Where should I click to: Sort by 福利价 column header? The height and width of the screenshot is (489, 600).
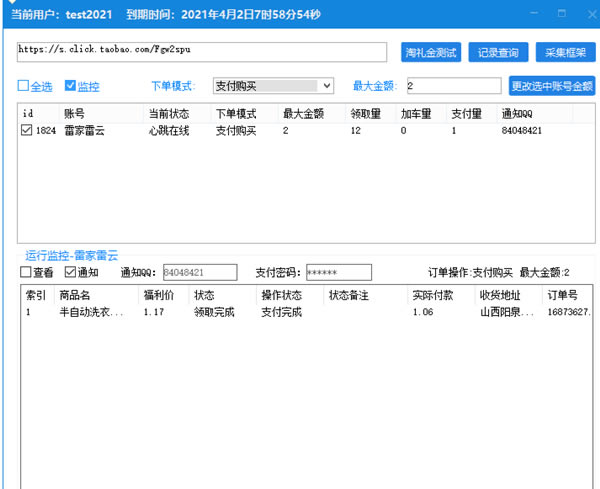pyautogui.click(x=160, y=295)
